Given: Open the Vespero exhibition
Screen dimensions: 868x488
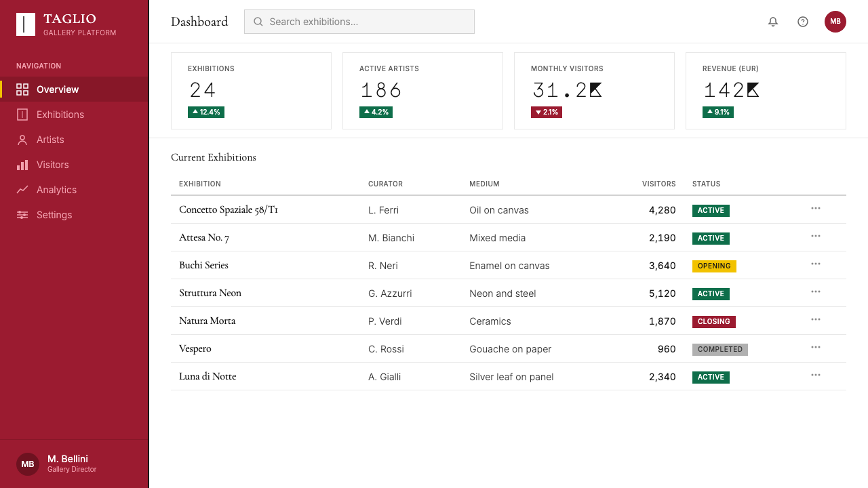Looking at the screenshot, I should click(x=195, y=348).
